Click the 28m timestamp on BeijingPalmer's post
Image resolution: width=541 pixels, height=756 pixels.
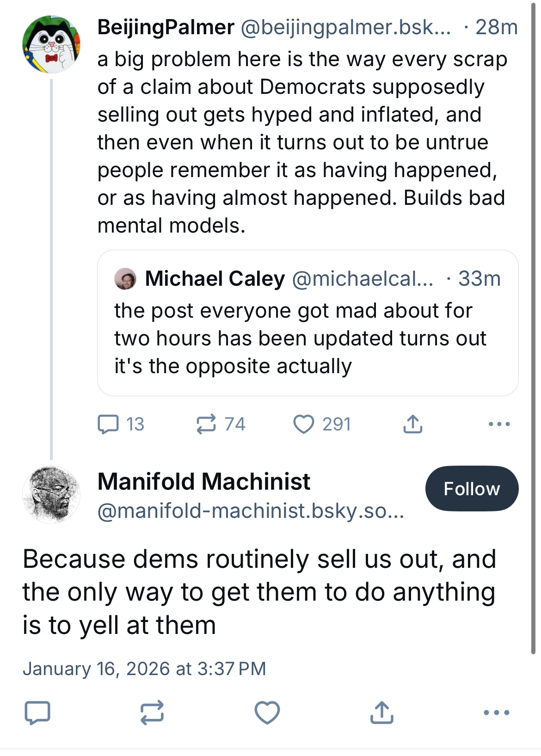tap(496, 28)
